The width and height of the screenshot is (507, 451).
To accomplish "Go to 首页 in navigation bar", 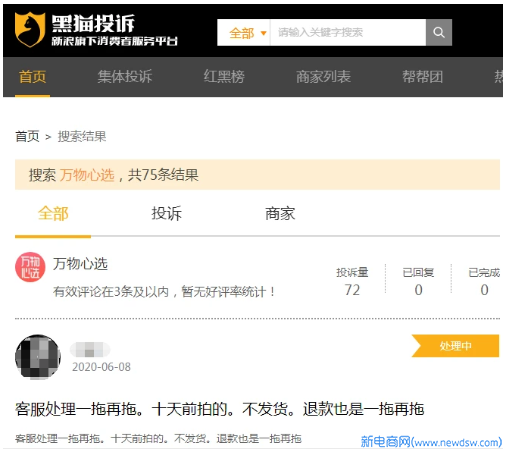I will point(32,77).
